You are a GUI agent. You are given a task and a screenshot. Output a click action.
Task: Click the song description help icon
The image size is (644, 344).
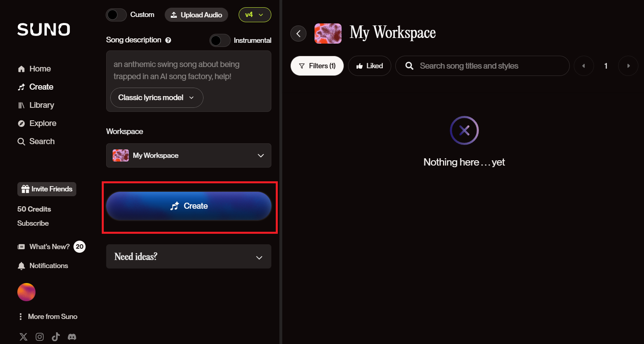[168, 40]
